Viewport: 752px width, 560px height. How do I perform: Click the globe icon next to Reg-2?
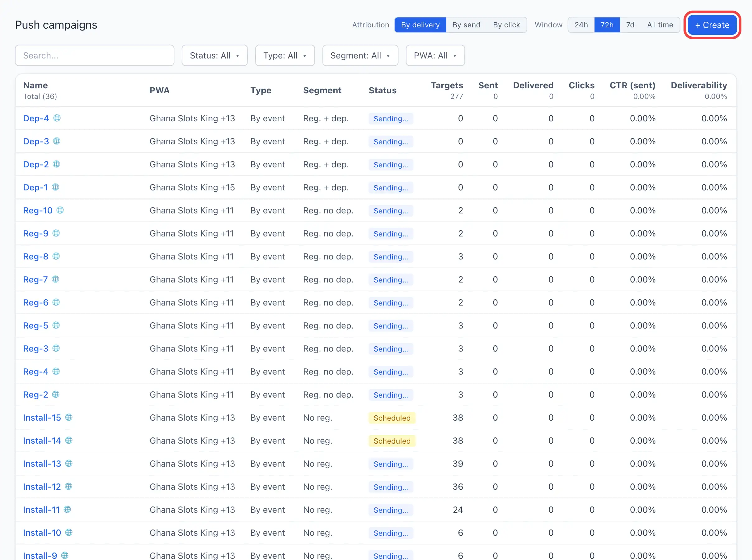[56, 394]
